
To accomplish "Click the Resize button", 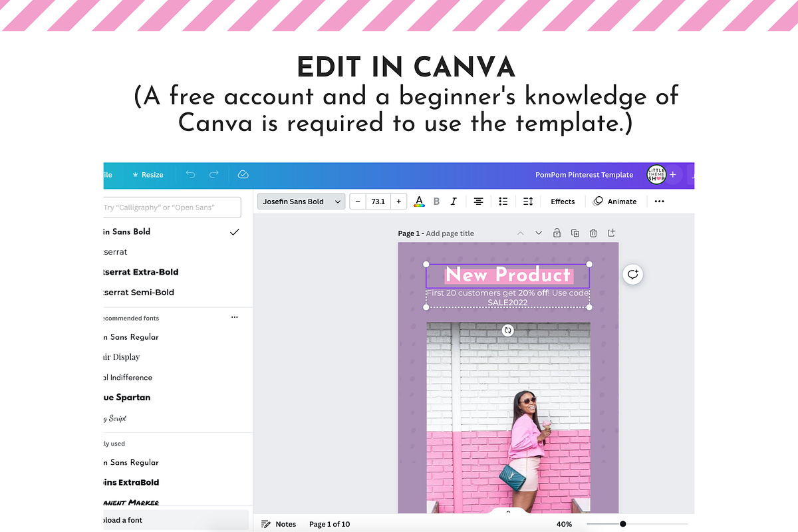I will coord(148,175).
